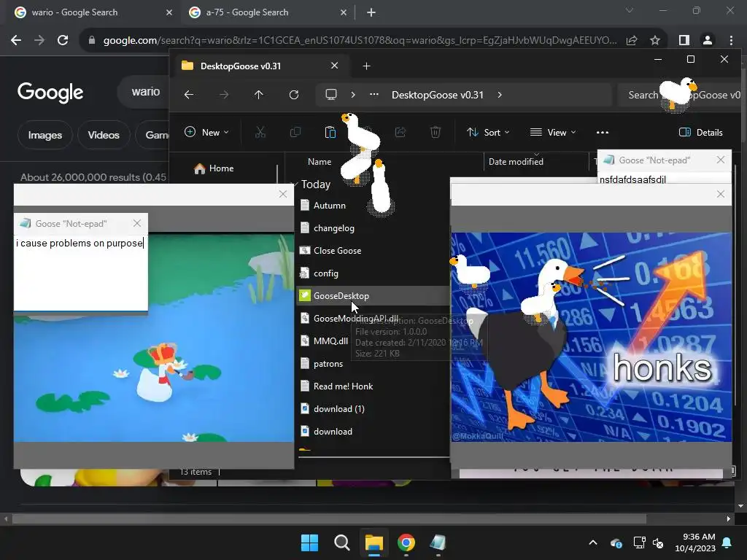Open Chrome profile avatar
747x560 pixels.
click(x=708, y=41)
